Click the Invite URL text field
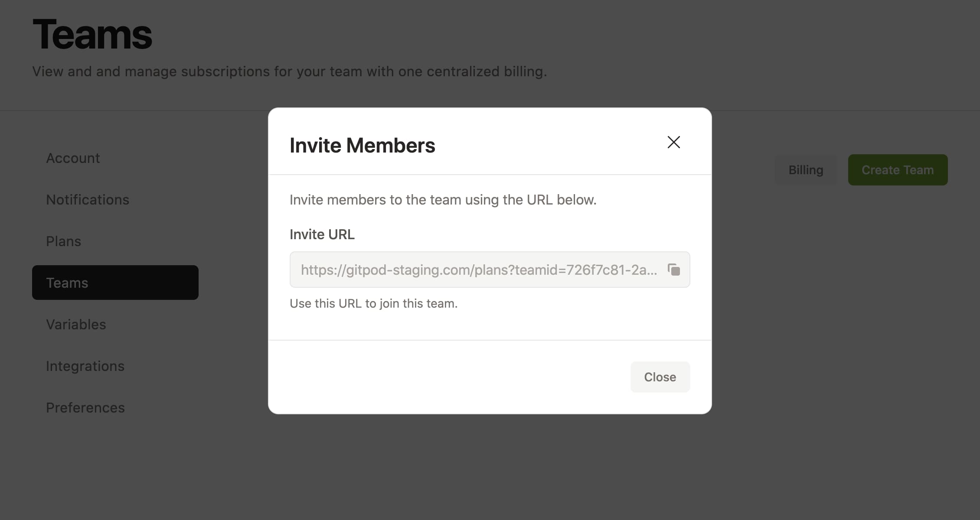 coord(478,270)
